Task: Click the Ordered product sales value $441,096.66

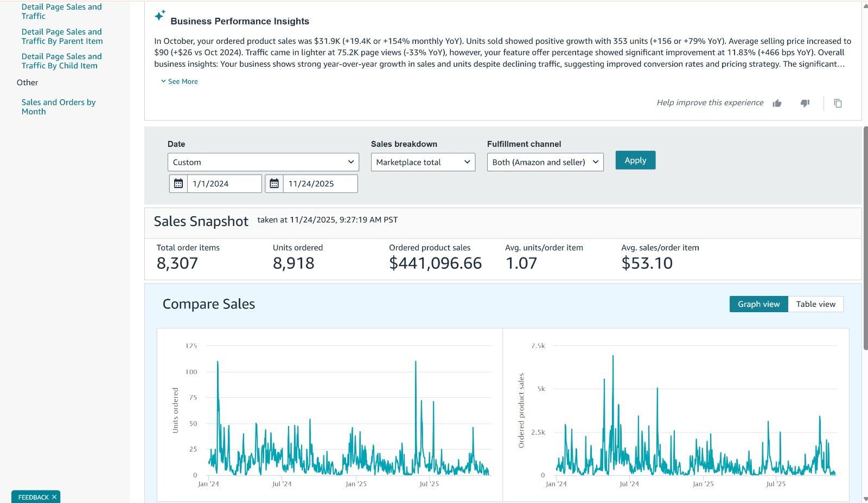Action: (x=435, y=263)
